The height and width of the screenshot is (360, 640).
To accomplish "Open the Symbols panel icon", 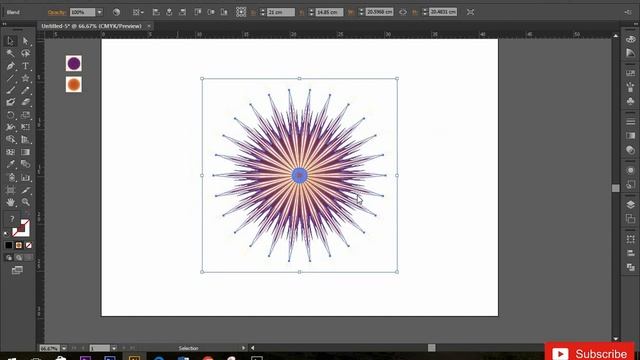I will point(630,101).
